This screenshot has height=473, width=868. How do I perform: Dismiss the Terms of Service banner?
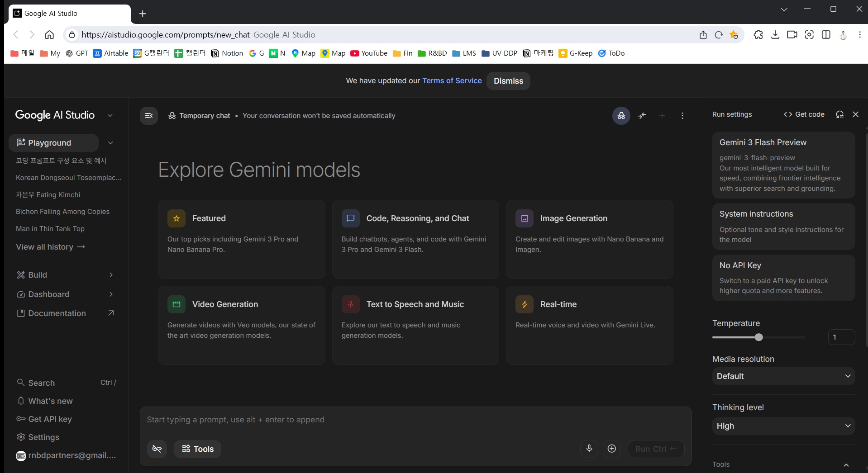click(508, 81)
